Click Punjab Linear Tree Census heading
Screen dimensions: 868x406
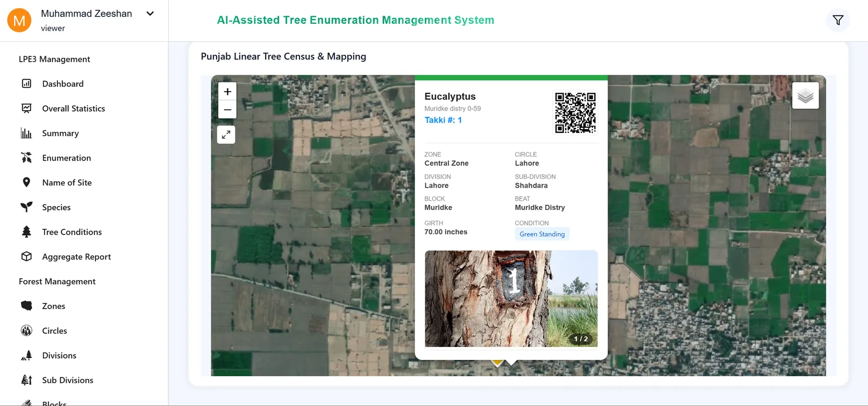pyautogui.click(x=283, y=56)
